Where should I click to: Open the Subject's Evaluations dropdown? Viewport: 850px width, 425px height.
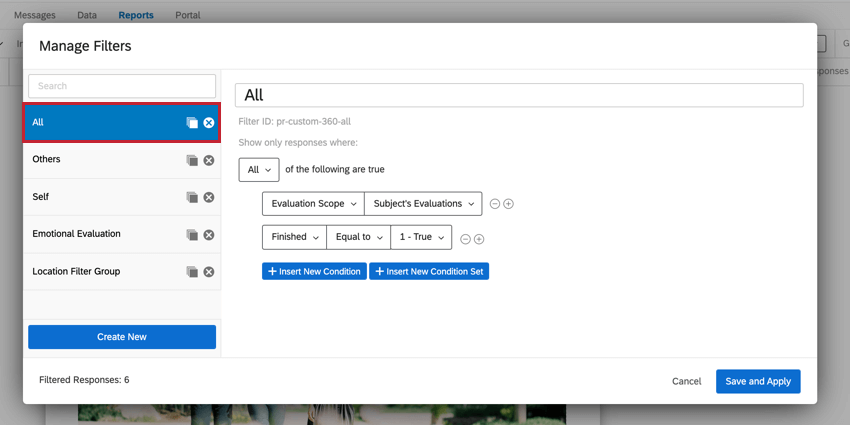click(423, 204)
